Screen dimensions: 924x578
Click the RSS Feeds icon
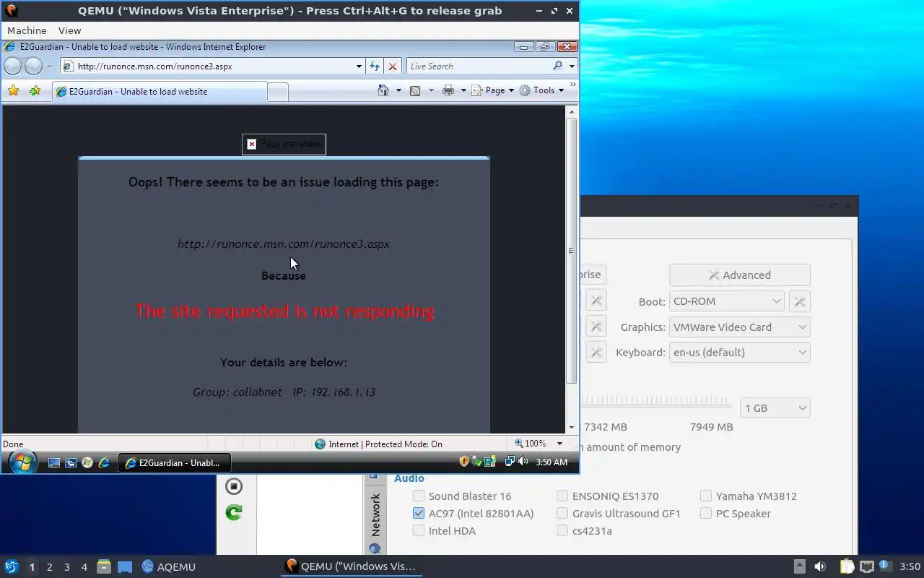click(415, 90)
